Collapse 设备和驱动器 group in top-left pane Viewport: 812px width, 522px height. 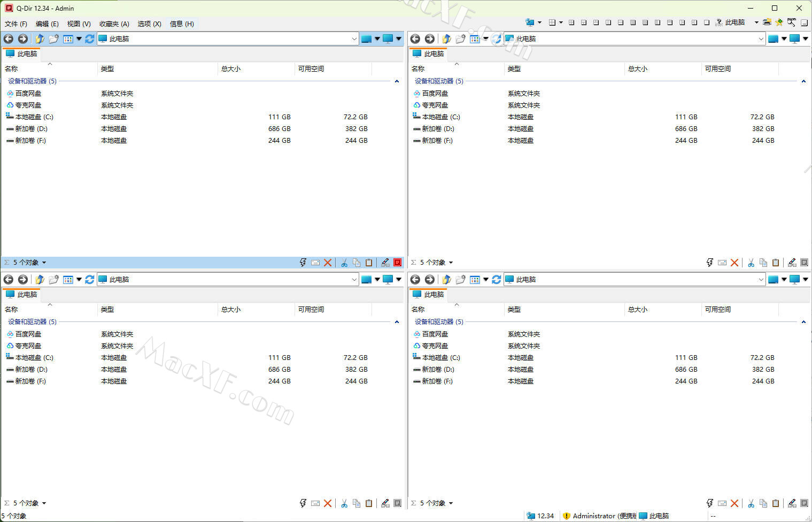(397, 81)
